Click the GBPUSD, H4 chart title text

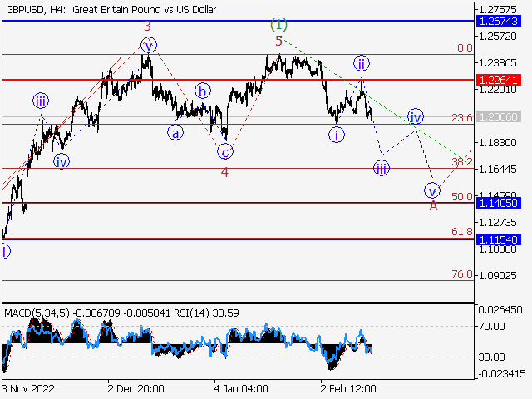[x=111, y=9]
